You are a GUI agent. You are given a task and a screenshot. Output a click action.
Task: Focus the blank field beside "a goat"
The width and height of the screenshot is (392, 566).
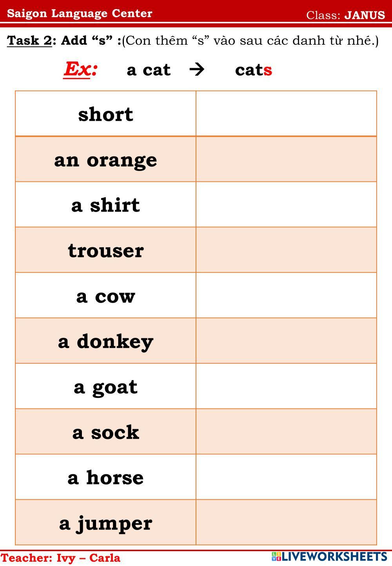pos(286,386)
